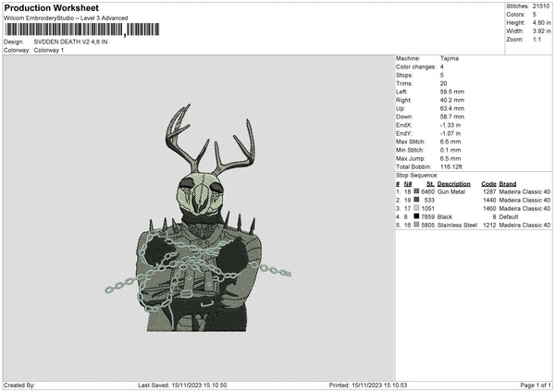Click the light beige swatch for code 1460
Viewport: 555px width, 392px height.
416,208
